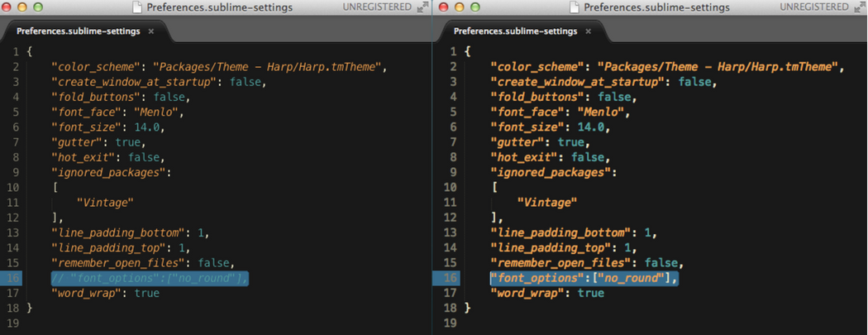Click "fold_buttons" key in the right window
This screenshot has height=335, width=868.
[537, 97]
